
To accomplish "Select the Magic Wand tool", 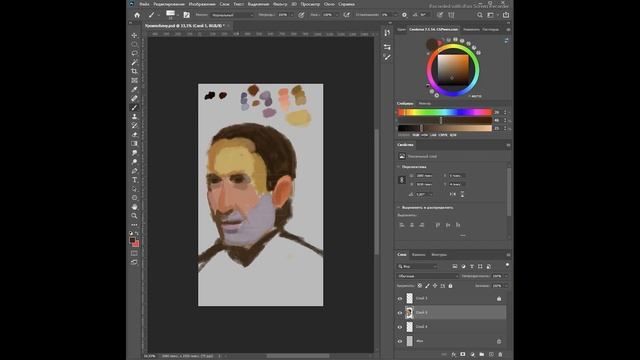I will (x=134, y=62).
